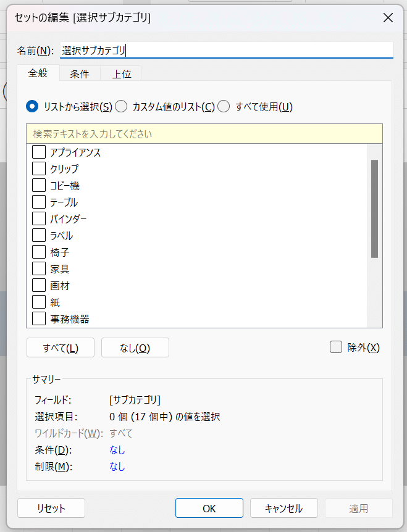Tick the コピー機 item checkbox
Viewport: 407px width, 532px height.
click(x=39, y=185)
